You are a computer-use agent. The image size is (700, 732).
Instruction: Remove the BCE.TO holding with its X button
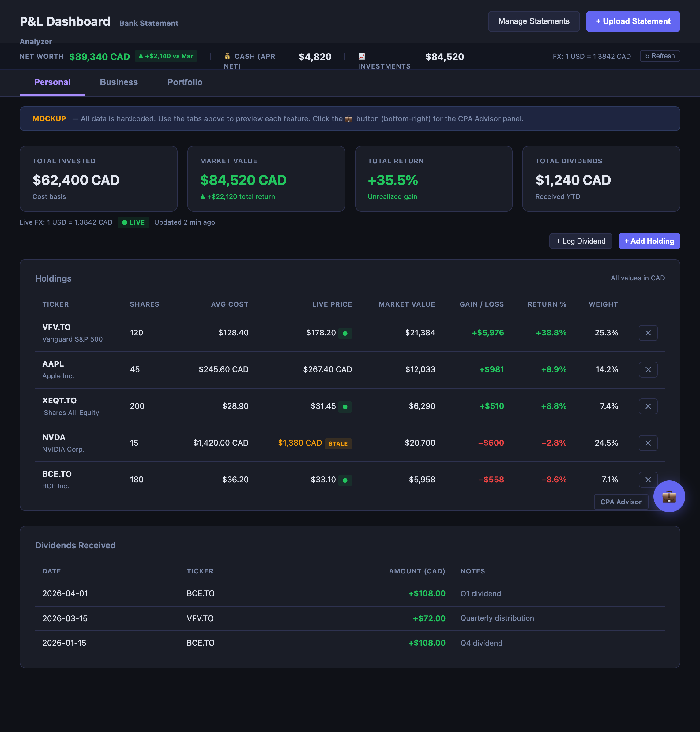pos(648,480)
